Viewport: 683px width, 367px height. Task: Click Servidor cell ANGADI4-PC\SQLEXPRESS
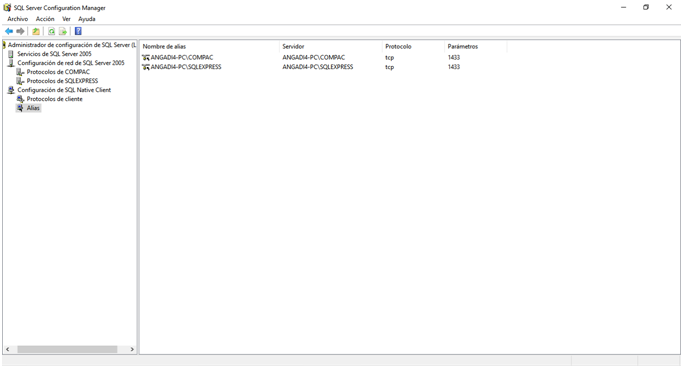click(318, 67)
